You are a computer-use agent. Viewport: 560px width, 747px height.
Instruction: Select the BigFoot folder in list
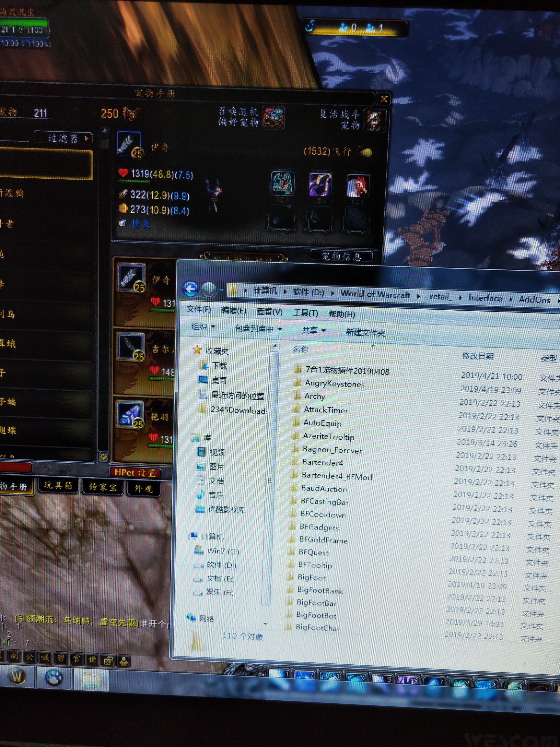(311, 577)
